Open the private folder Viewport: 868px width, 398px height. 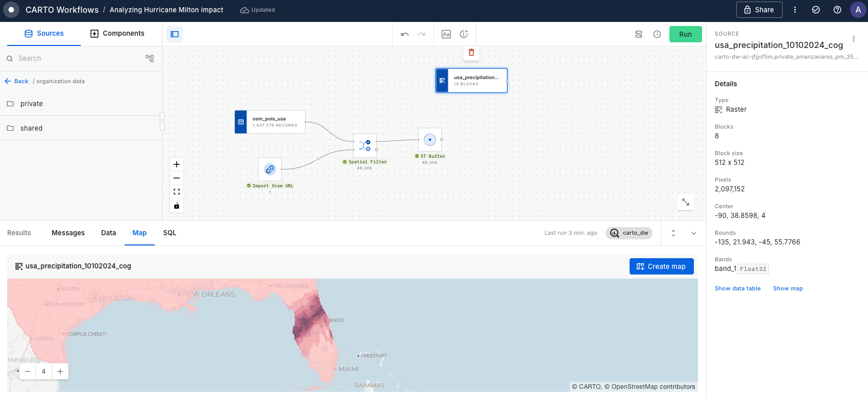(x=81, y=104)
